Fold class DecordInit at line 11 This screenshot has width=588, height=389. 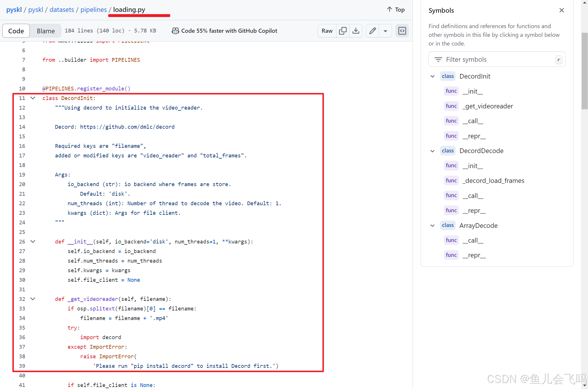click(33, 98)
